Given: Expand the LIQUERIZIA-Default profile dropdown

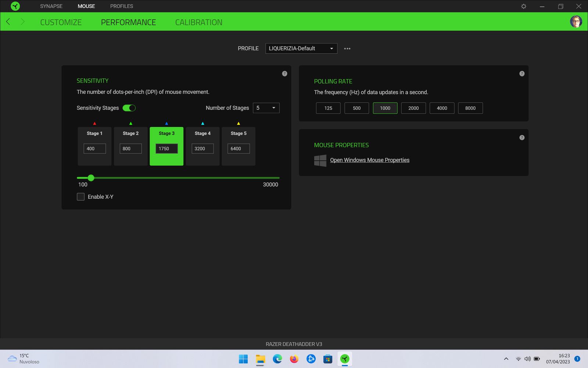Looking at the screenshot, I should pyautogui.click(x=301, y=49).
